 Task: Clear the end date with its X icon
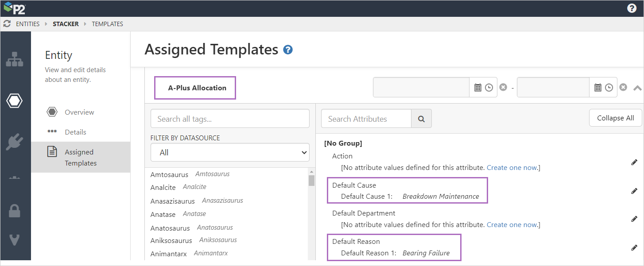click(x=623, y=88)
